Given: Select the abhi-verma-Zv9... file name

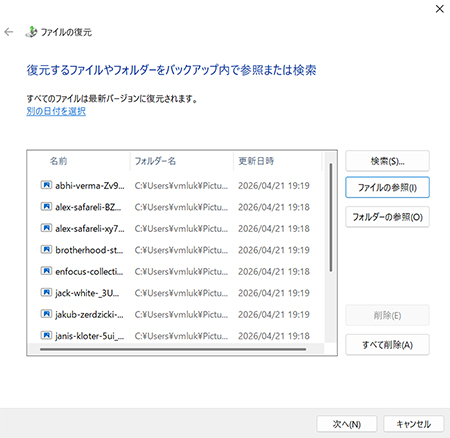Looking at the screenshot, I should coord(90,185).
